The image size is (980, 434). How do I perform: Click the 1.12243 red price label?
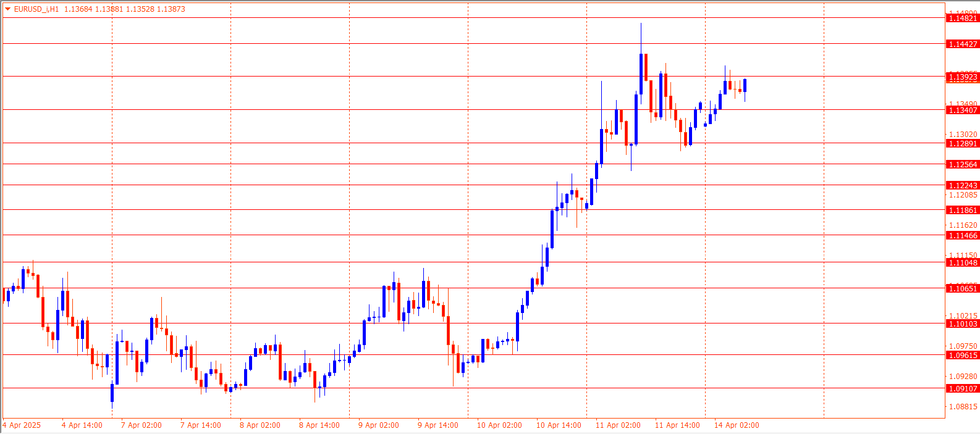[x=963, y=185]
